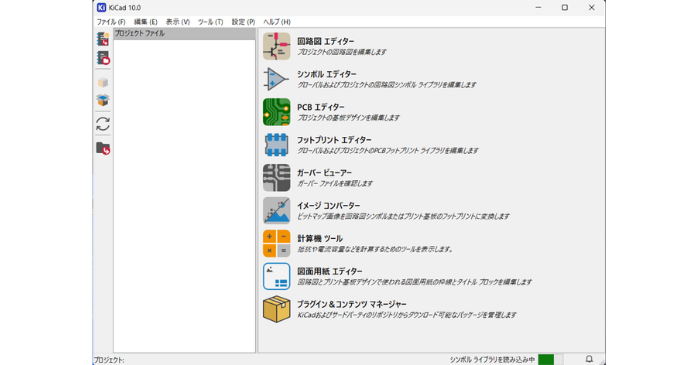Open the ツール (T) menu
The width and height of the screenshot is (698, 365).
(211, 22)
